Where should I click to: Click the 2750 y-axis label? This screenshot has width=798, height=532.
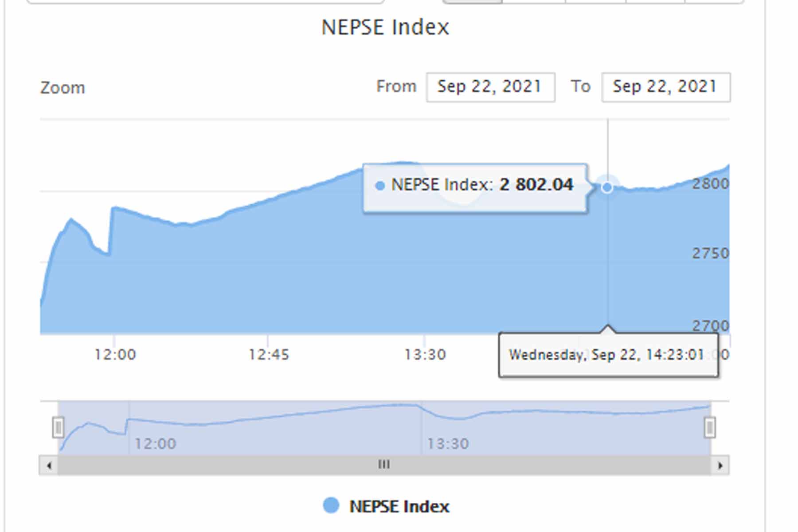coord(710,254)
